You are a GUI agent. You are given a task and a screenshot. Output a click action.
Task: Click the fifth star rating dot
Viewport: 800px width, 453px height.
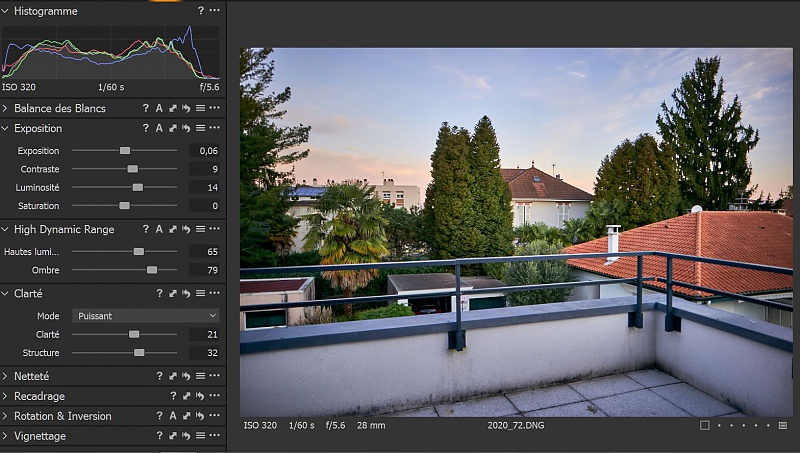(766, 425)
